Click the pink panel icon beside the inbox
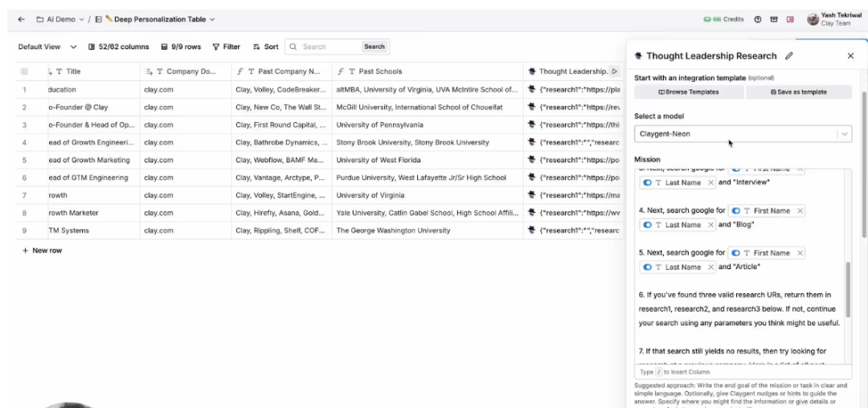The width and height of the screenshot is (868, 408). (x=790, y=19)
